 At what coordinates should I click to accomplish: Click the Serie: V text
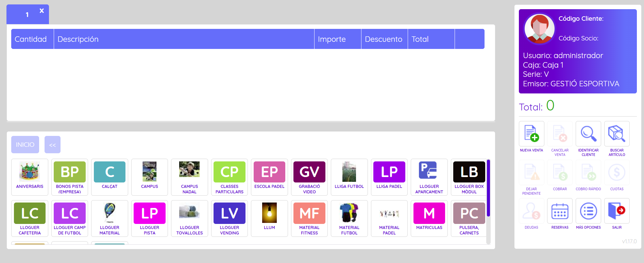coord(536,74)
